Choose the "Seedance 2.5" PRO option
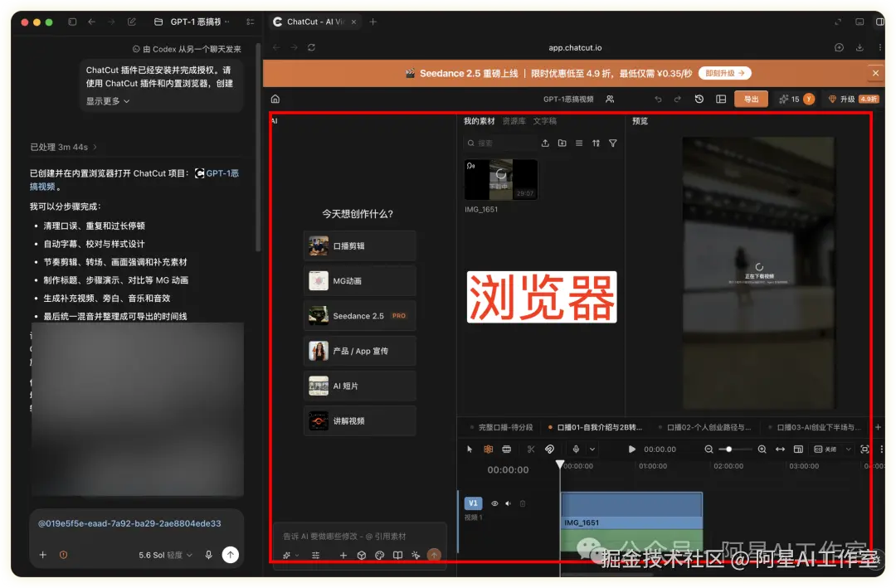Screen dimensions: 896x588 [359, 315]
